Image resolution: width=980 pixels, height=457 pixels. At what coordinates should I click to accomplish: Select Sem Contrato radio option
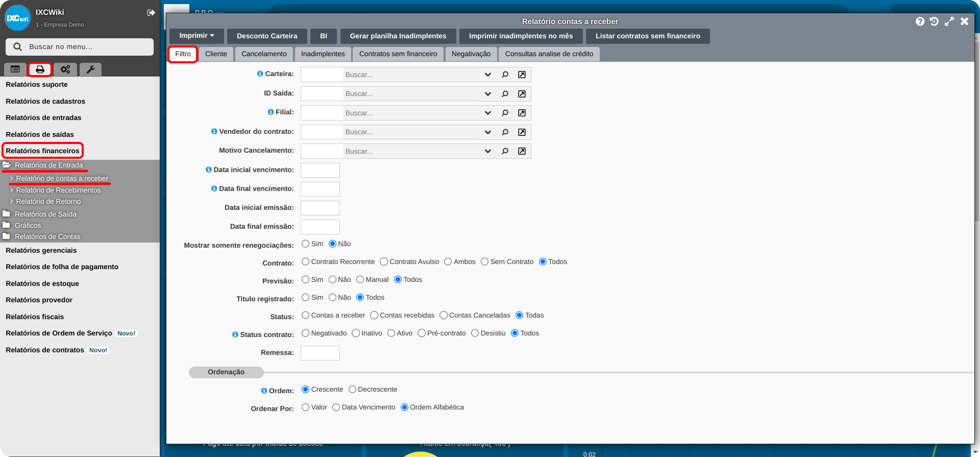484,261
